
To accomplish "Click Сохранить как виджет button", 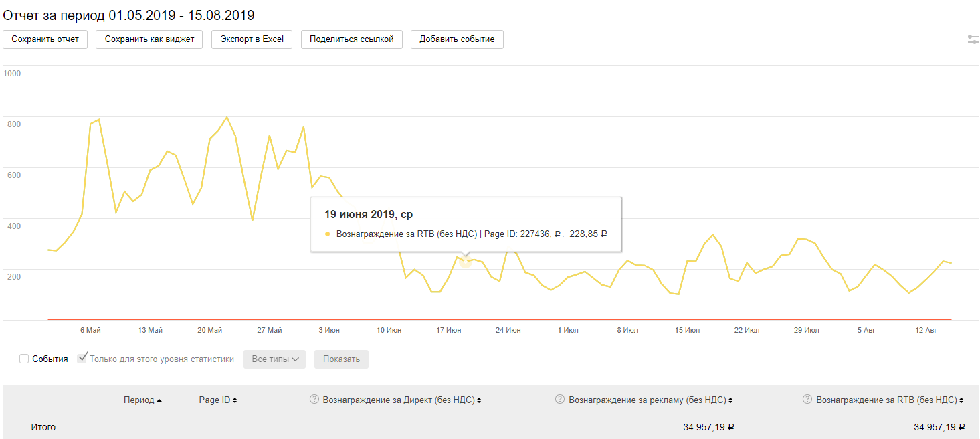I will tap(149, 39).
